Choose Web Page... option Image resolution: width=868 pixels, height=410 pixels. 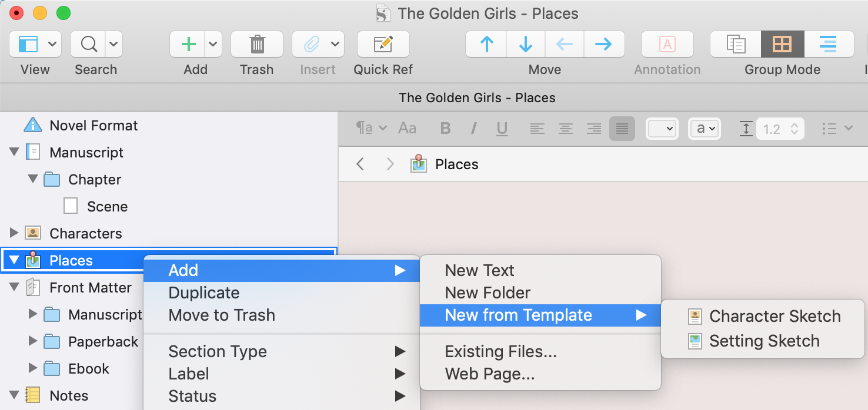(540, 374)
